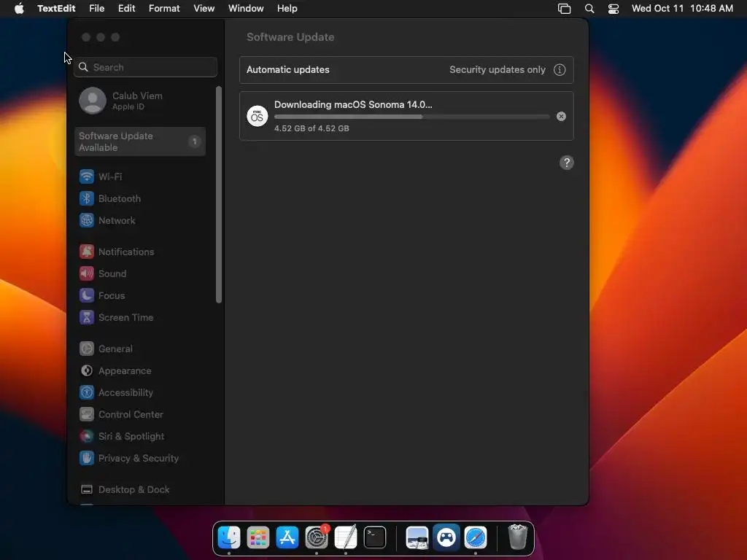The height and width of the screenshot is (560, 747).
Task: Open the File menu
Action: tap(97, 9)
